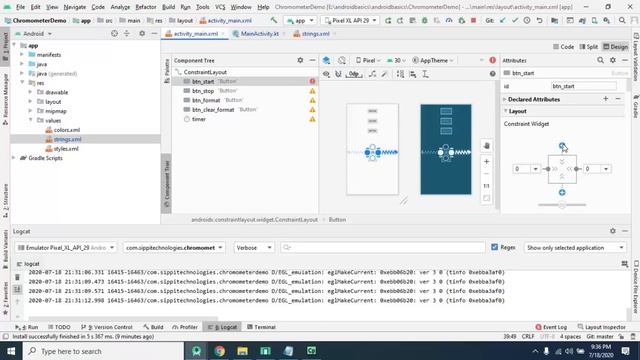Clear logcat with trash icon
This screenshot has width=640, height=360.
[17, 278]
